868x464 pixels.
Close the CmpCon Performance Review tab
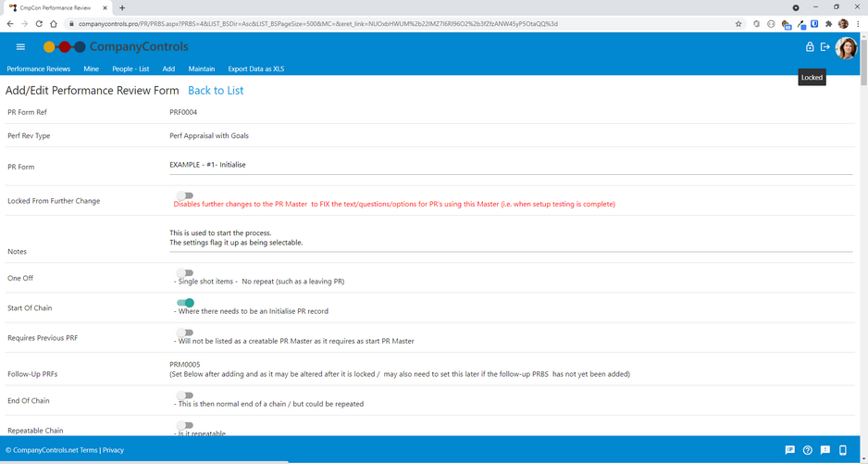point(105,7)
